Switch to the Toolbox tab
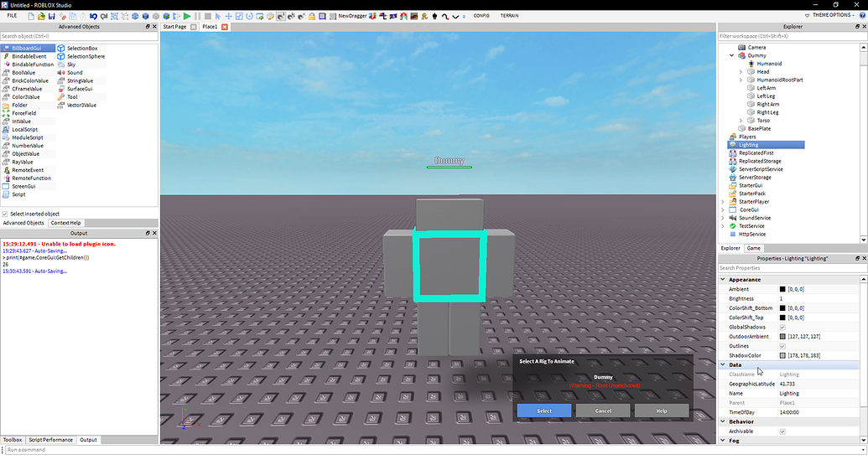 coord(13,440)
